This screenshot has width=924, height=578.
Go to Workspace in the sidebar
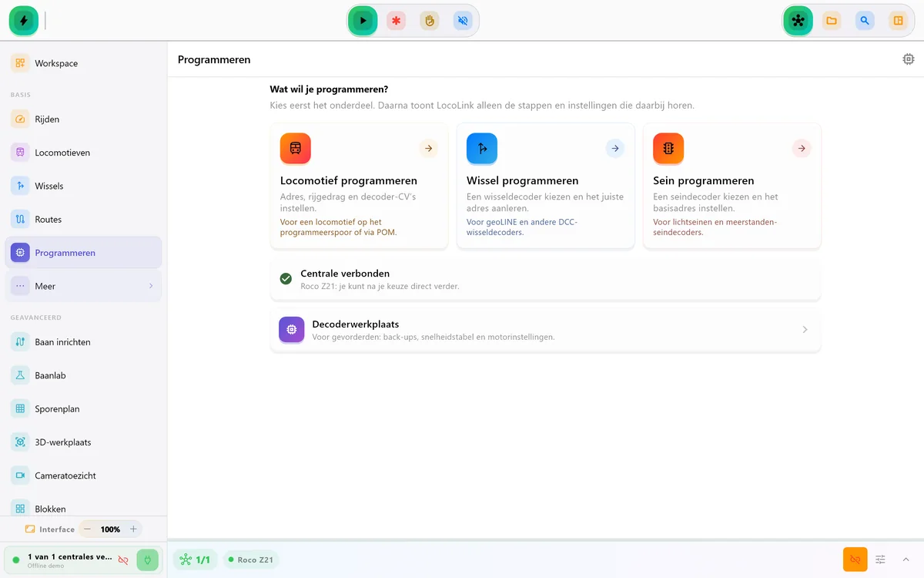click(x=83, y=63)
